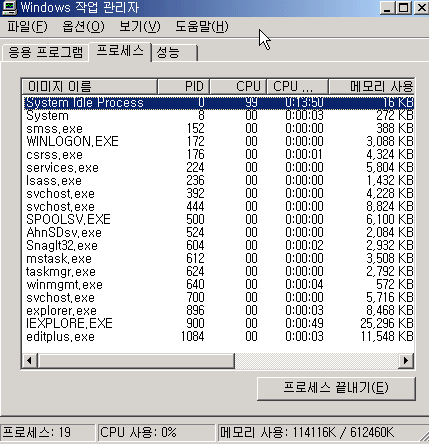Click the Task Manager title bar icon
Screen dimensions: 429x444
pos(9,8)
